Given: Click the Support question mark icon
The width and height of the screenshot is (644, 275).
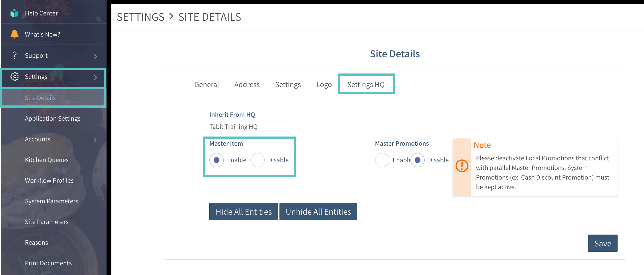Looking at the screenshot, I should (15, 55).
